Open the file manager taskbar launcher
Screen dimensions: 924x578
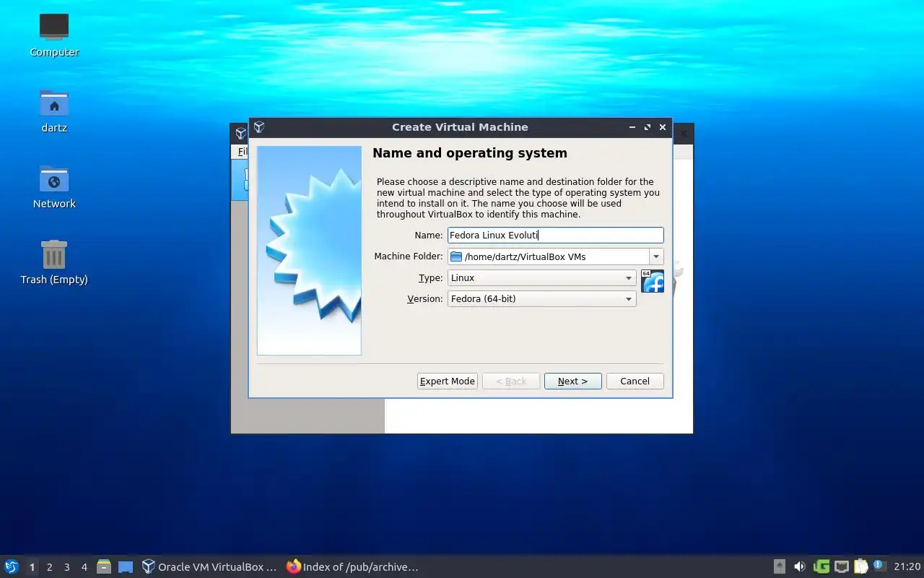click(x=104, y=567)
